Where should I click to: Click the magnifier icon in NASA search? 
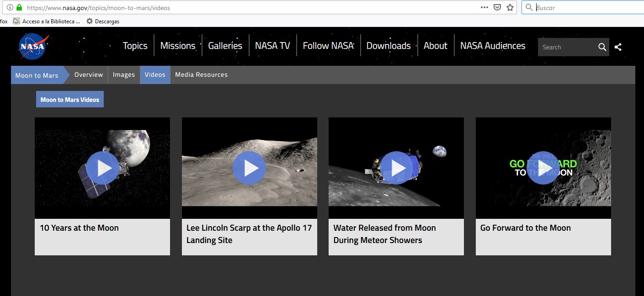pos(602,47)
